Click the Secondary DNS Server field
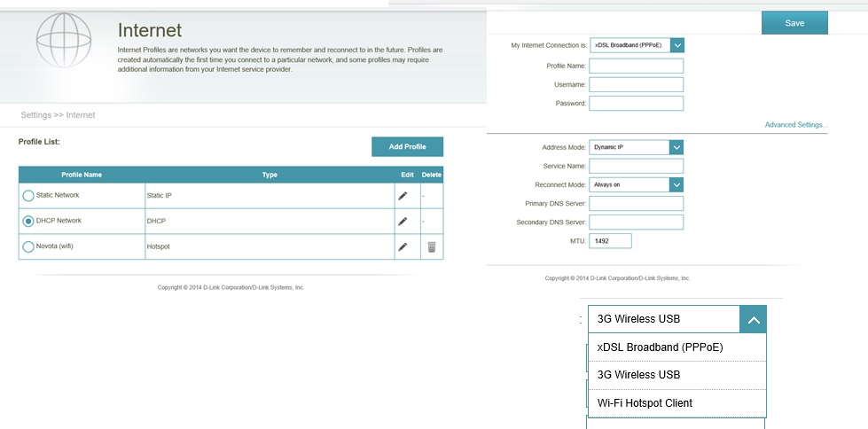 pos(636,222)
